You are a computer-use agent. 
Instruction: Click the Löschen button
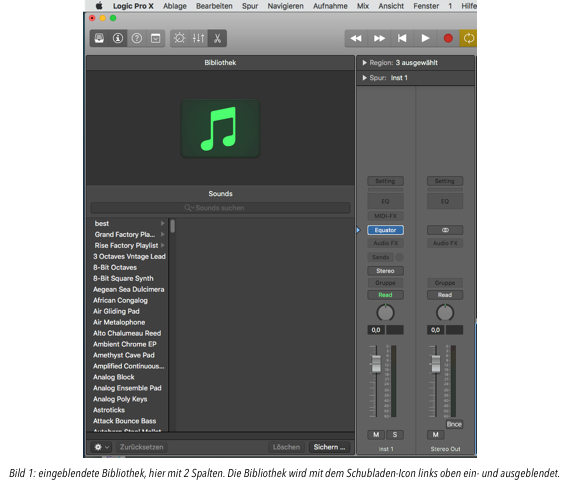point(286,447)
